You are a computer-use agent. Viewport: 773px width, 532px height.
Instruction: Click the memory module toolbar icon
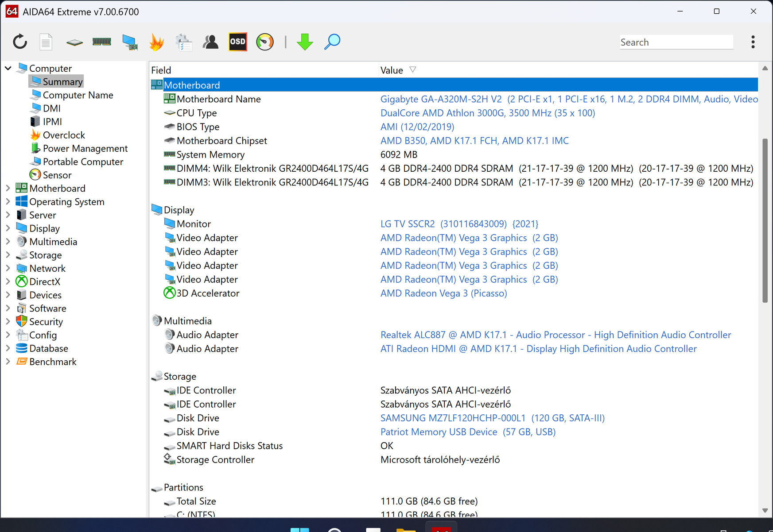tap(102, 42)
